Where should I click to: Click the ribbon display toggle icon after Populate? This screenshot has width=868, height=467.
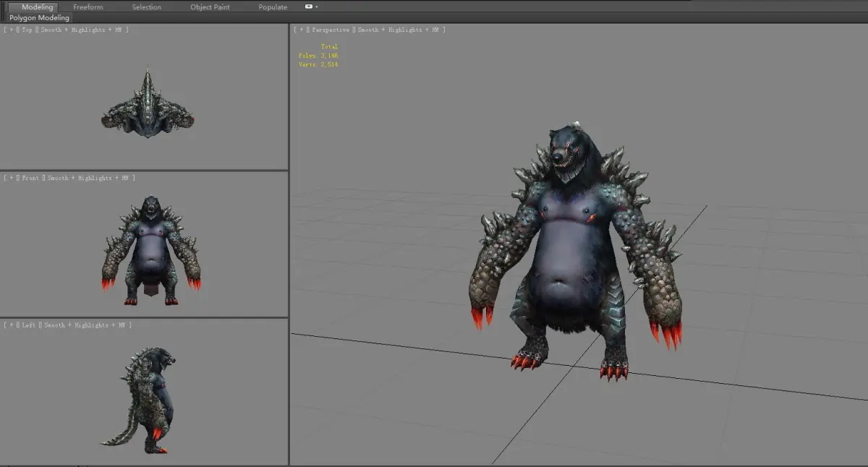[309, 7]
